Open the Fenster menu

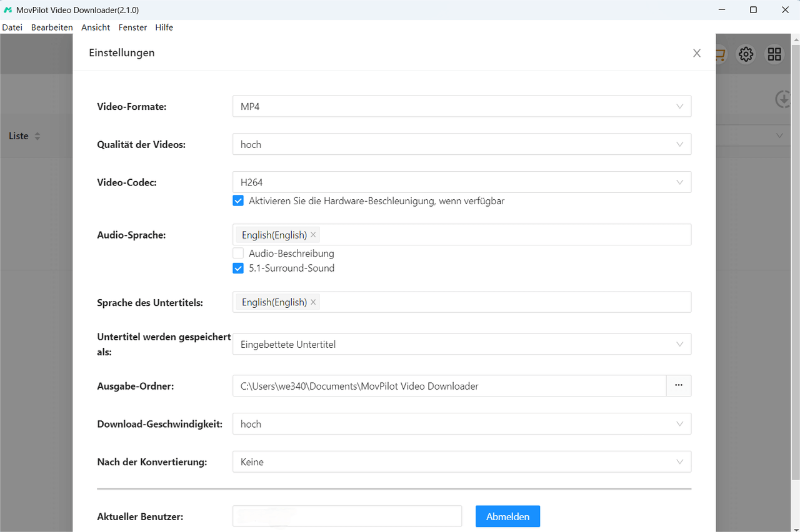pos(132,27)
